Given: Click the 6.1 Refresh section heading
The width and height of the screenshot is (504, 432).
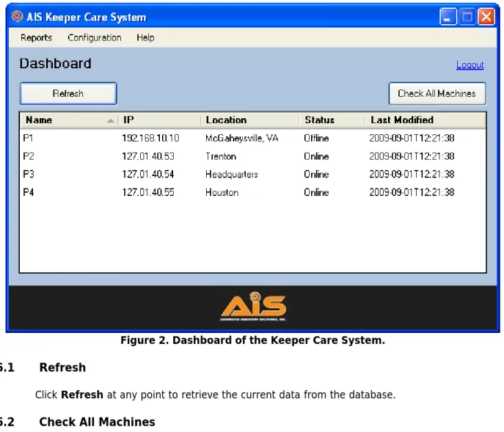Looking at the screenshot, I should pyautogui.click(x=43, y=367).
